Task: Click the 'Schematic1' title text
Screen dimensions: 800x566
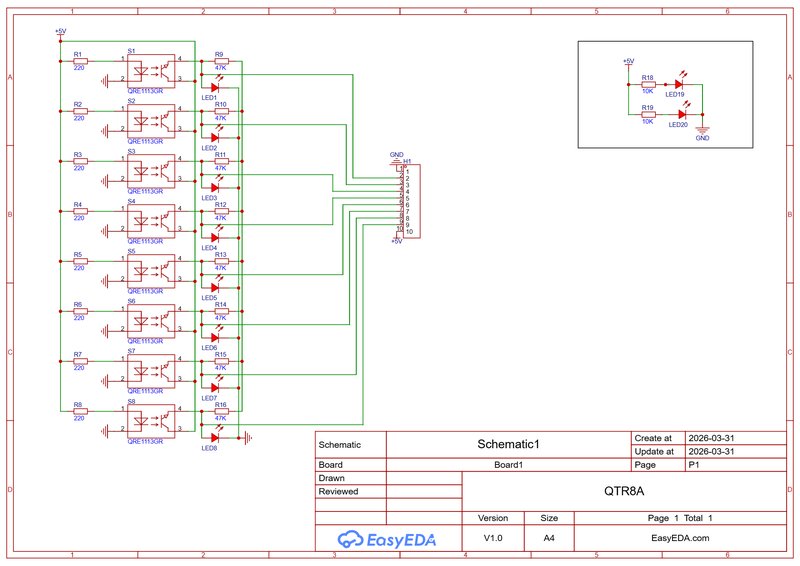Action: pyautogui.click(x=508, y=444)
